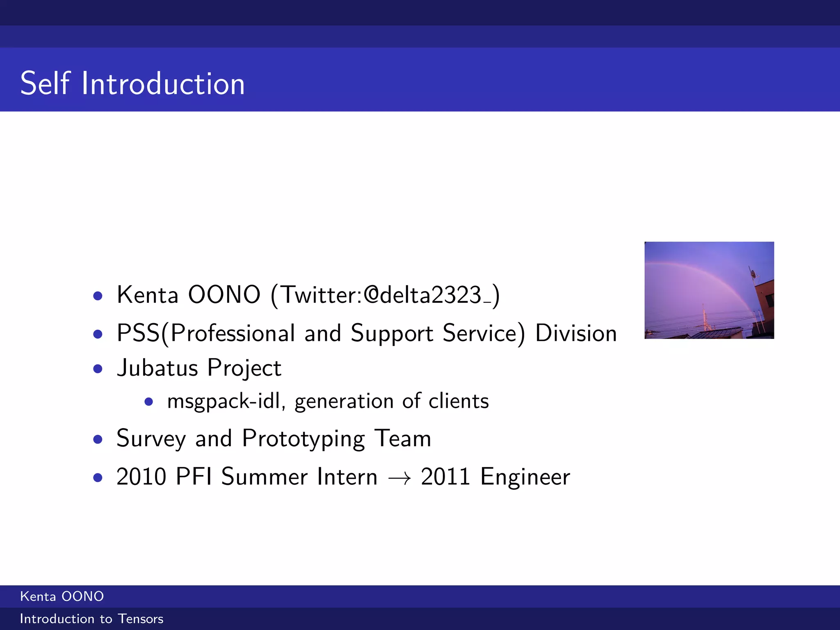Click the bullet before "Kenta OONO"

point(98,296)
